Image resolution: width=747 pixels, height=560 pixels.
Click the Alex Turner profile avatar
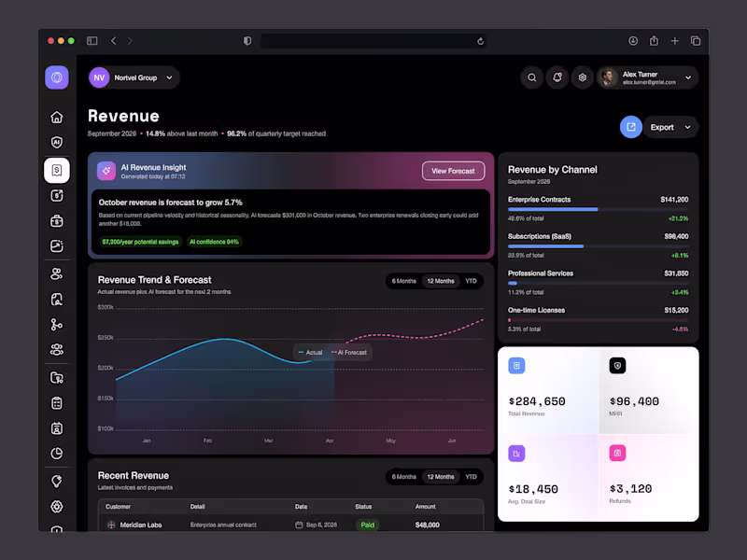[x=608, y=77]
